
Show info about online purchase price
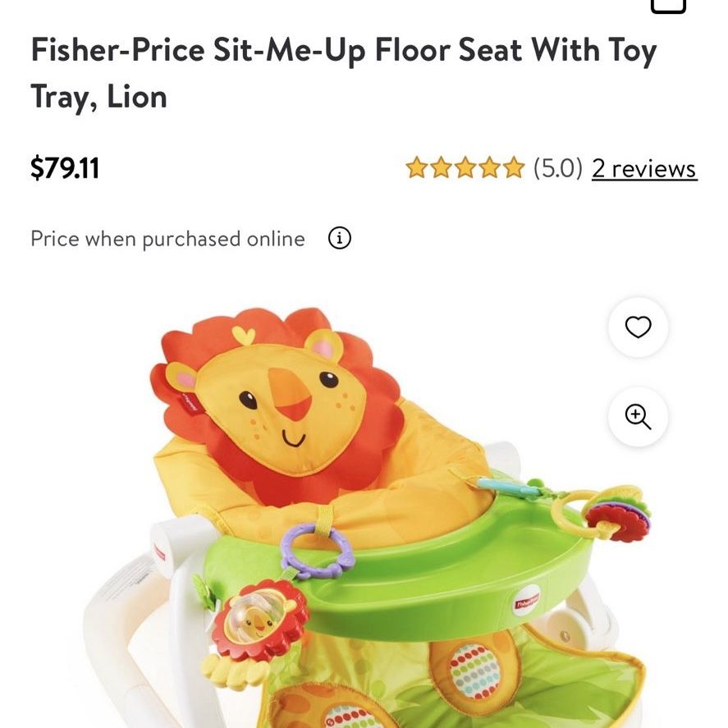coord(340,238)
